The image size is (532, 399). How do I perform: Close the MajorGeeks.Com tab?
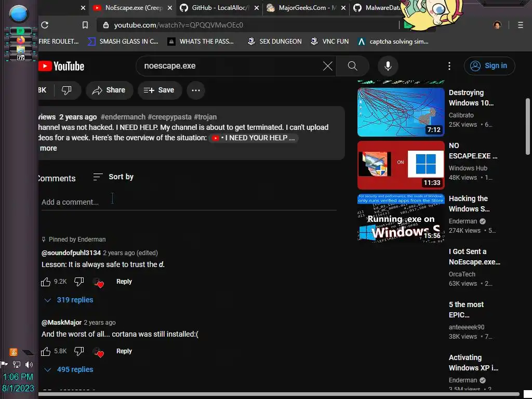pos(343,8)
